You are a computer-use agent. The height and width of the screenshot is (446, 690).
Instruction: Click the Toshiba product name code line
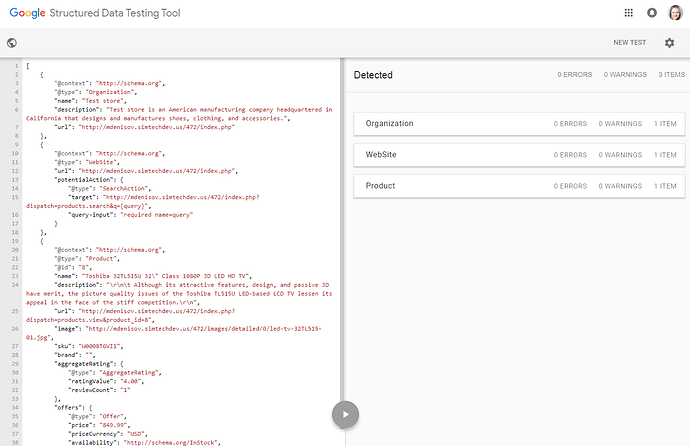(x=153, y=276)
